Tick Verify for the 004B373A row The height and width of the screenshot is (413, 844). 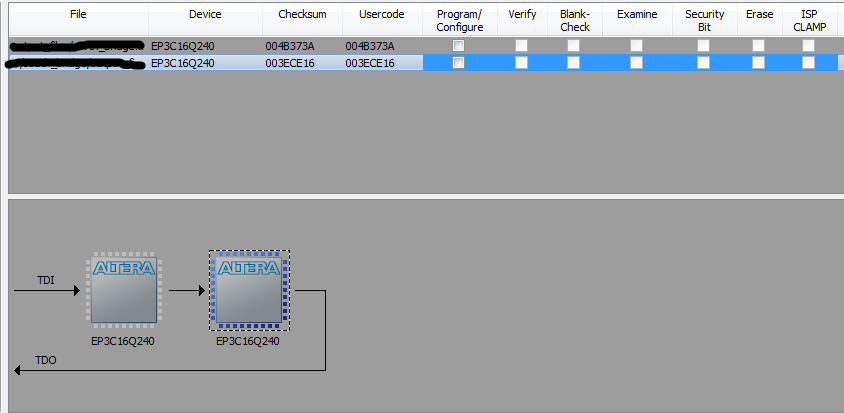coord(521,46)
